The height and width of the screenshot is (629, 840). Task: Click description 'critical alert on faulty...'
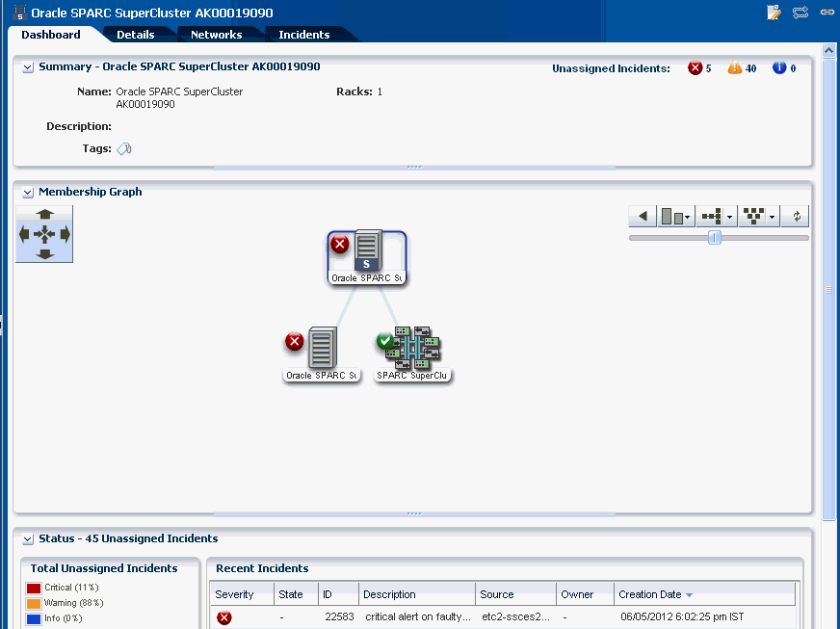pos(418,617)
